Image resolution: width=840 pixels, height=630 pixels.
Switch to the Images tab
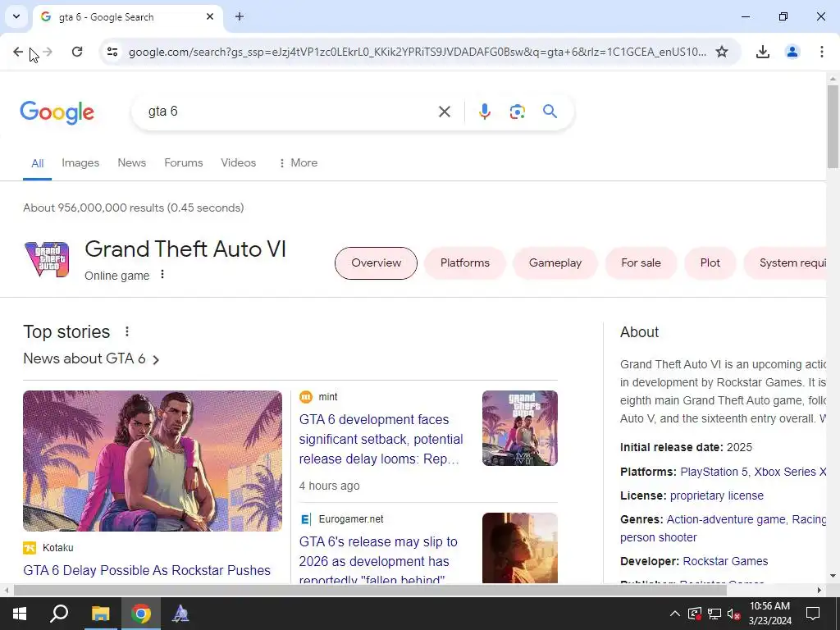[80, 163]
